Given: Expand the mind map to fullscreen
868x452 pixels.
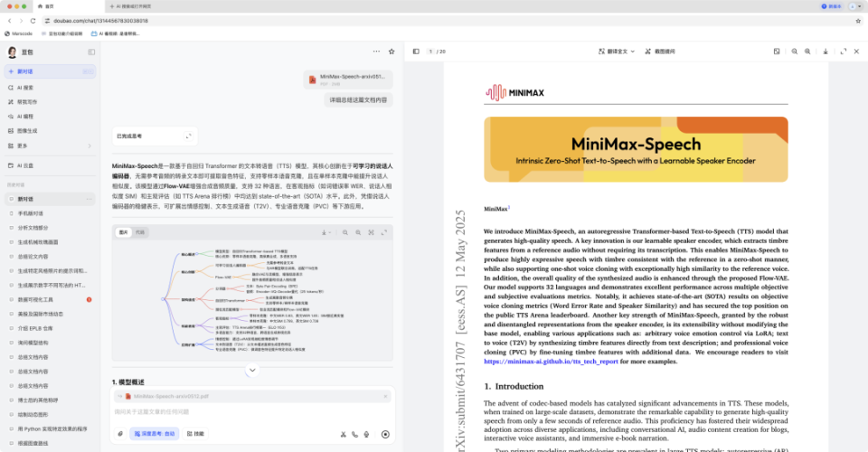Looking at the screenshot, I should pyautogui.click(x=384, y=232).
